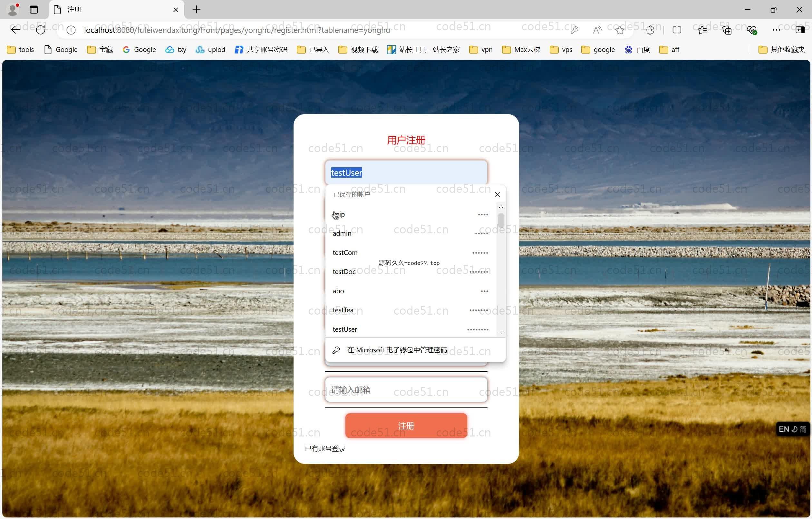Select the 注册 browser tab
The image size is (812, 519).
tap(117, 10)
